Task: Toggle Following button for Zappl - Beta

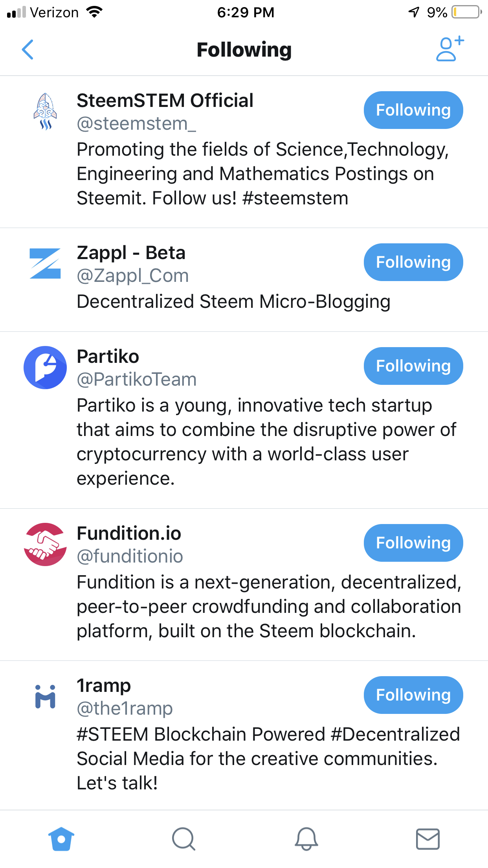Action: coord(413,262)
